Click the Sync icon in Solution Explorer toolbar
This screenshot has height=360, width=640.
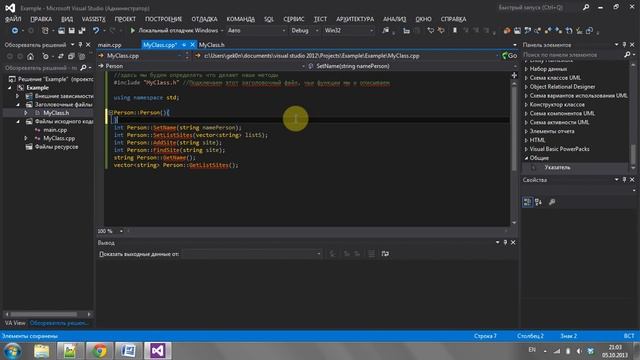pyautogui.click(x=61, y=56)
